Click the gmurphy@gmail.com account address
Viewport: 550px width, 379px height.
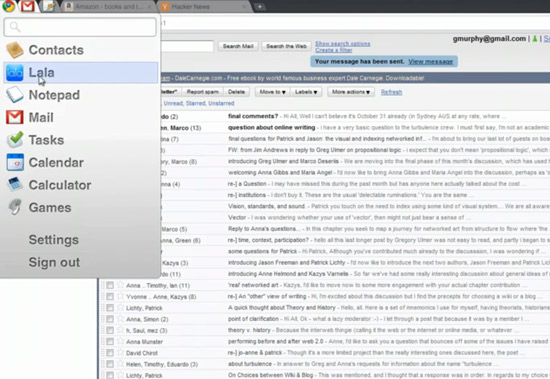[x=489, y=39]
